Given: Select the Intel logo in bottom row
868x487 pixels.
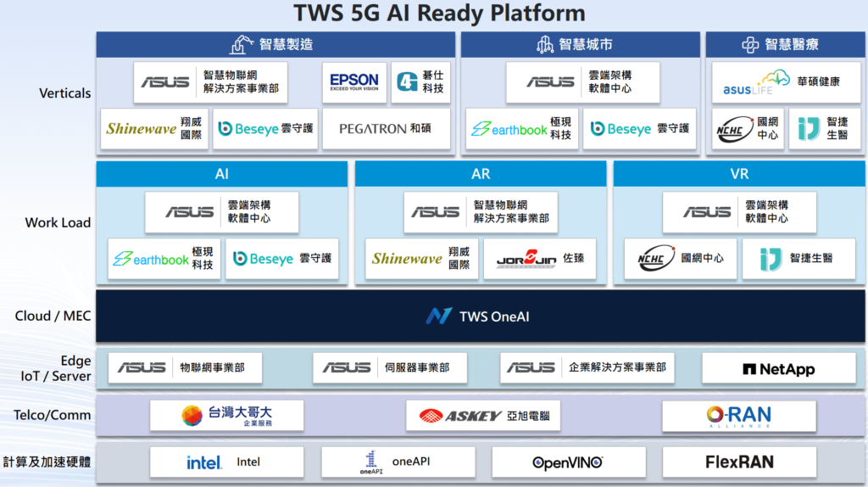Looking at the screenshot, I should click(x=204, y=462).
